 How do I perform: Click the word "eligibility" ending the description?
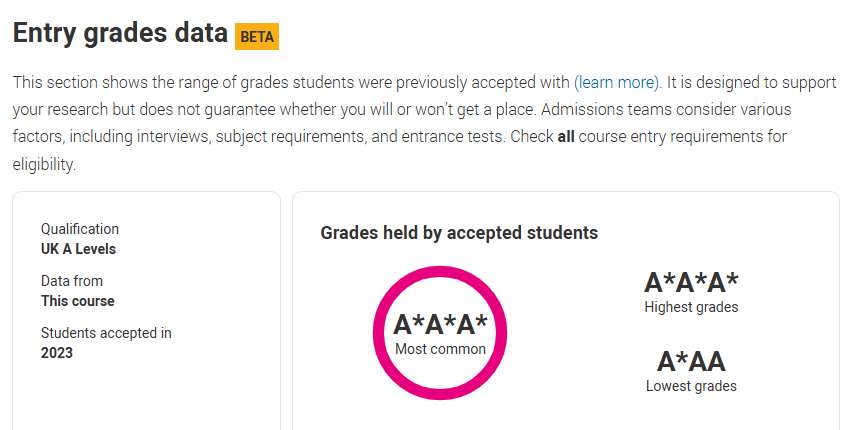43,164
